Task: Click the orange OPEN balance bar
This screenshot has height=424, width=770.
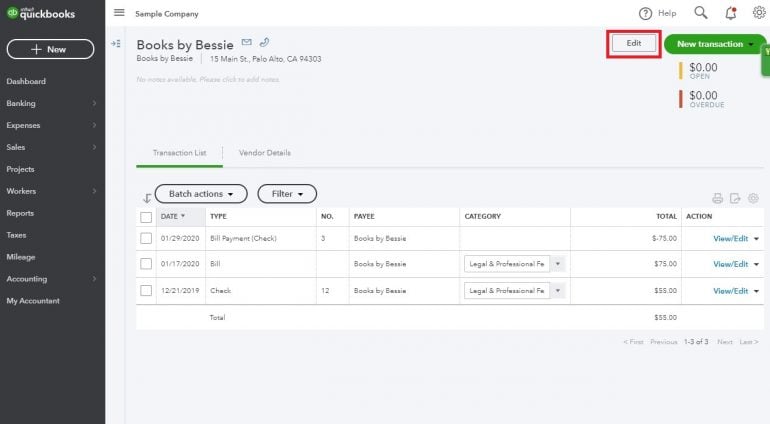Action: click(x=681, y=70)
